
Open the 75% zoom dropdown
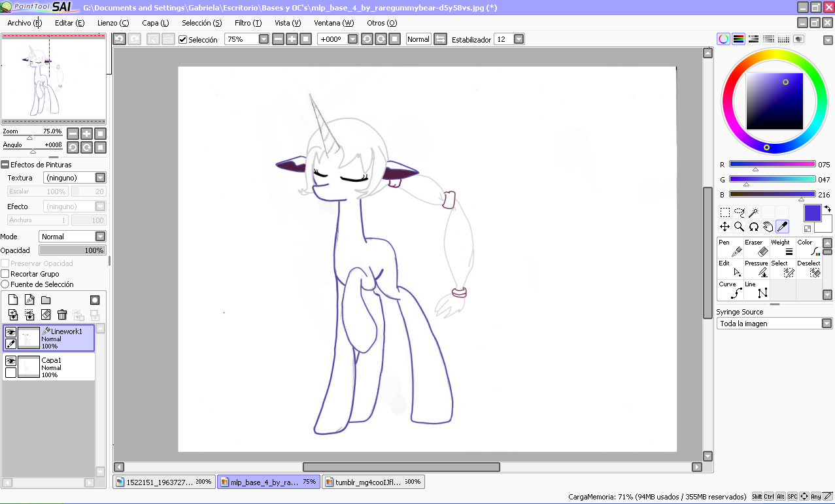point(264,39)
